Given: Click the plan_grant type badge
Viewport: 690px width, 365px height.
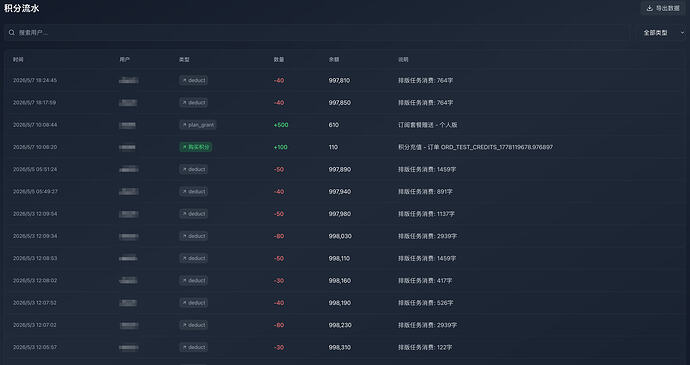Looking at the screenshot, I should tap(198, 125).
